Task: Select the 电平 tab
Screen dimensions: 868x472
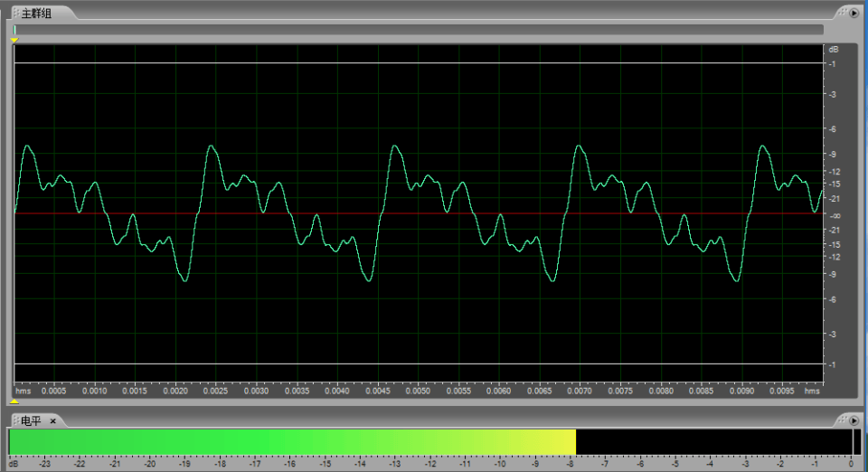Action: [x=32, y=421]
